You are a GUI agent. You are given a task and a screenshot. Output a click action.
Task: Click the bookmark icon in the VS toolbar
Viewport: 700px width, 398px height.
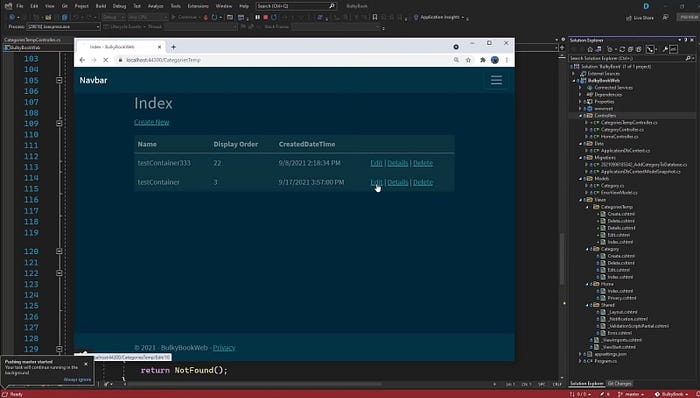375,17
